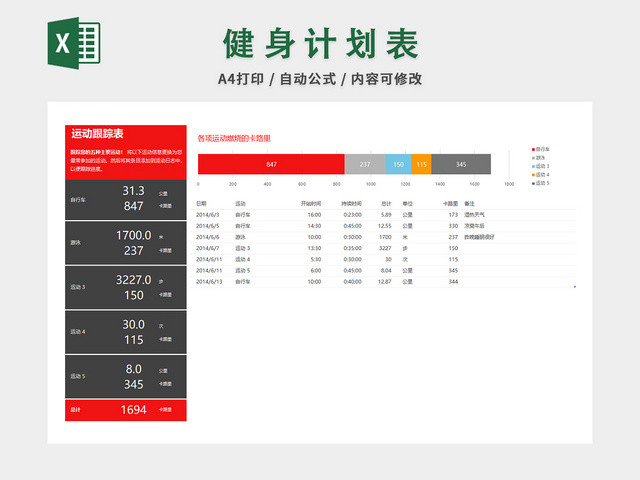Viewport: 640px width, 480px height.
Task: Click the 健身计划表 main title
Action: [320, 44]
